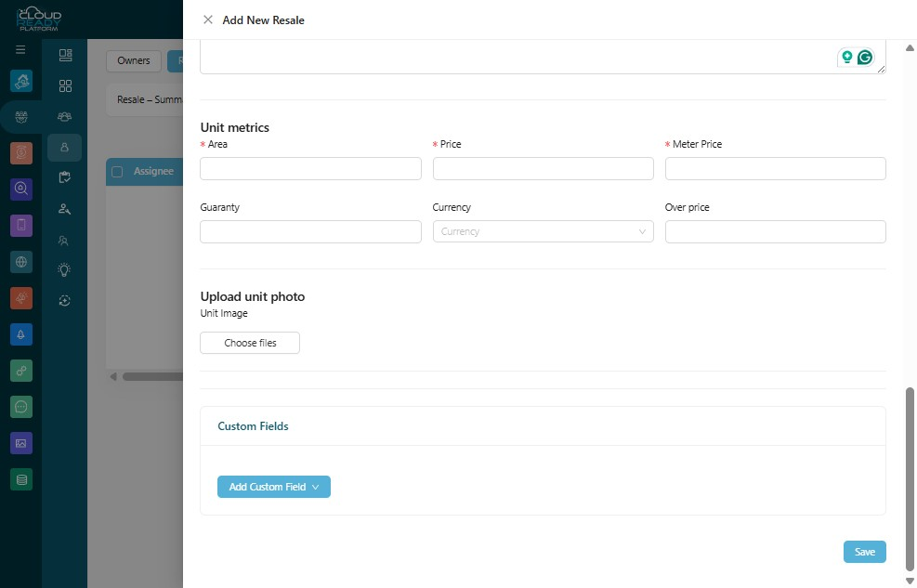
Task: Open the team group icon in submenu
Action: click(64, 117)
